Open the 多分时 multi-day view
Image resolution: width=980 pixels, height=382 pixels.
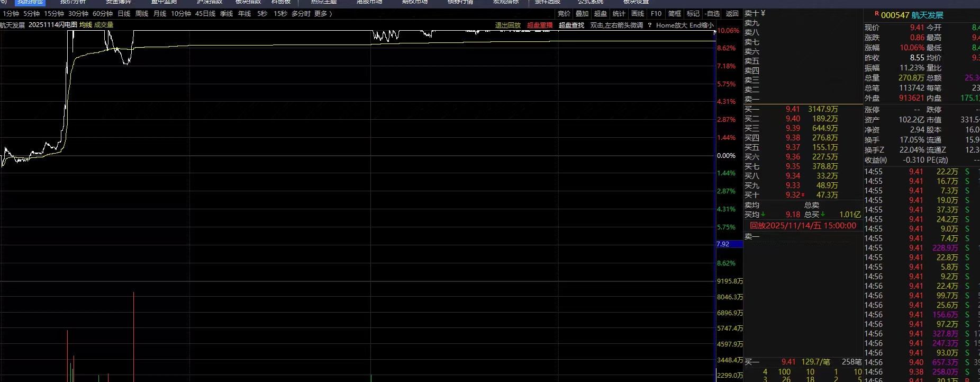click(x=301, y=14)
